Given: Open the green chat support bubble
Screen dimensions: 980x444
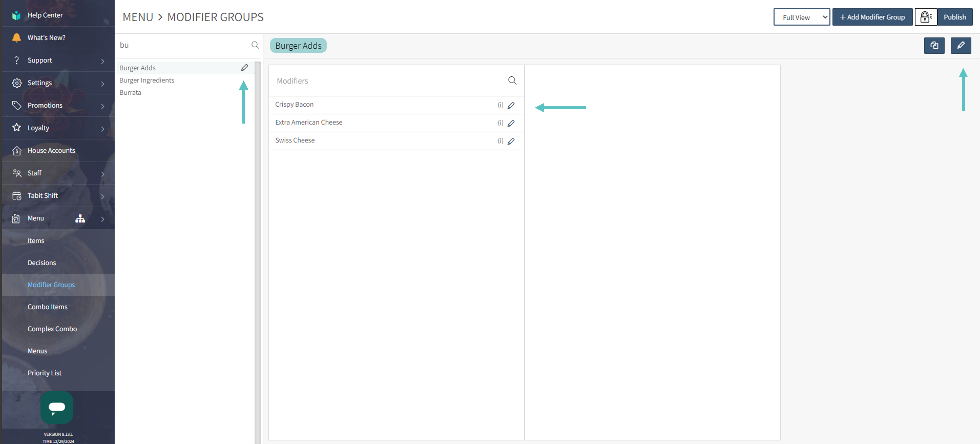Looking at the screenshot, I should 57,407.
